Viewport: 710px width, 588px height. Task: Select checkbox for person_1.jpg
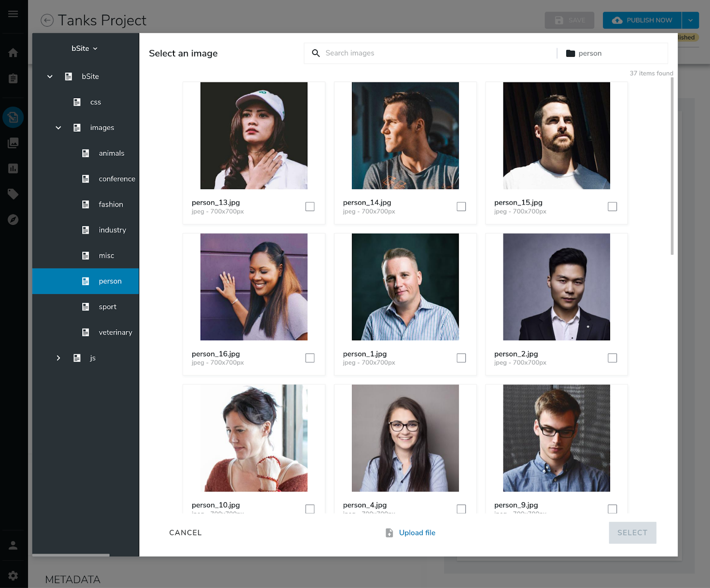coord(461,358)
